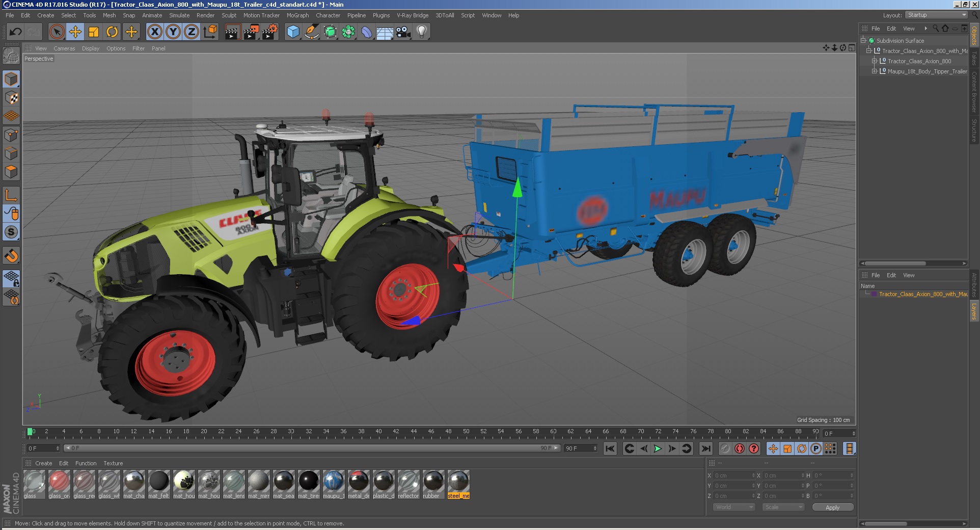Render the current view
This screenshot has height=530, width=980.
click(x=232, y=32)
